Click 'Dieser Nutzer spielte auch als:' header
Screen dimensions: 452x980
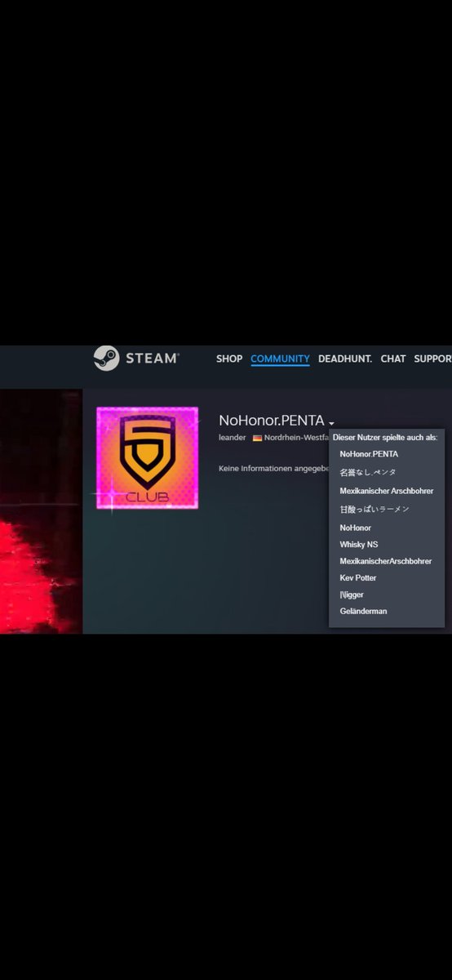385,438
